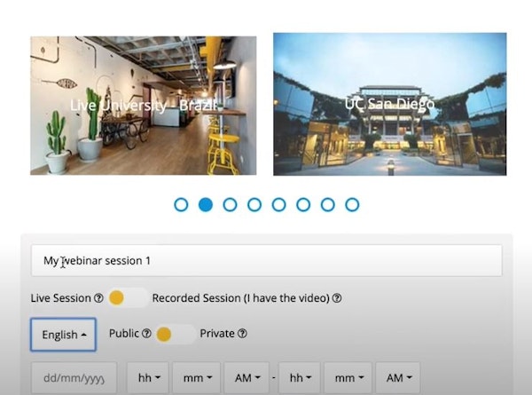The width and height of the screenshot is (532, 395).
Task: Show help icon beside Private label
Action: (242, 334)
